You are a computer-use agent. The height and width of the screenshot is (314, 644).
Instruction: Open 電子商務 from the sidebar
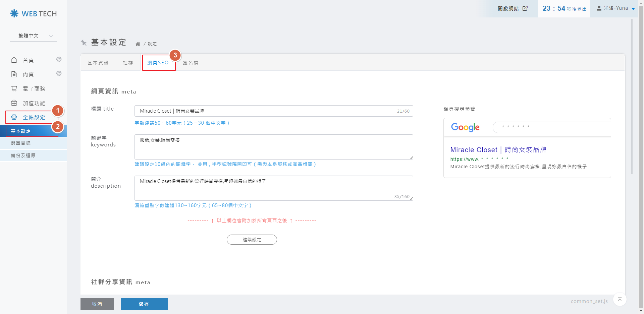tap(34, 89)
